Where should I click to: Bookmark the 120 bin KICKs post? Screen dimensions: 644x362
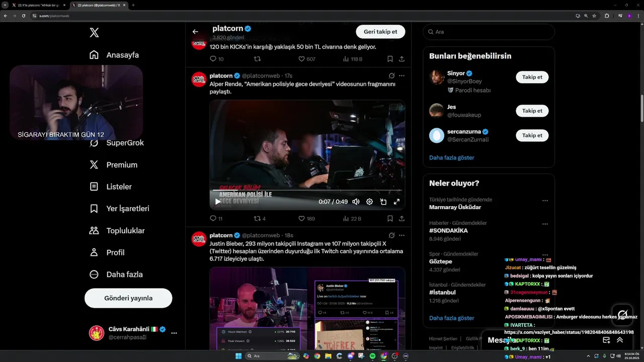(x=390, y=59)
